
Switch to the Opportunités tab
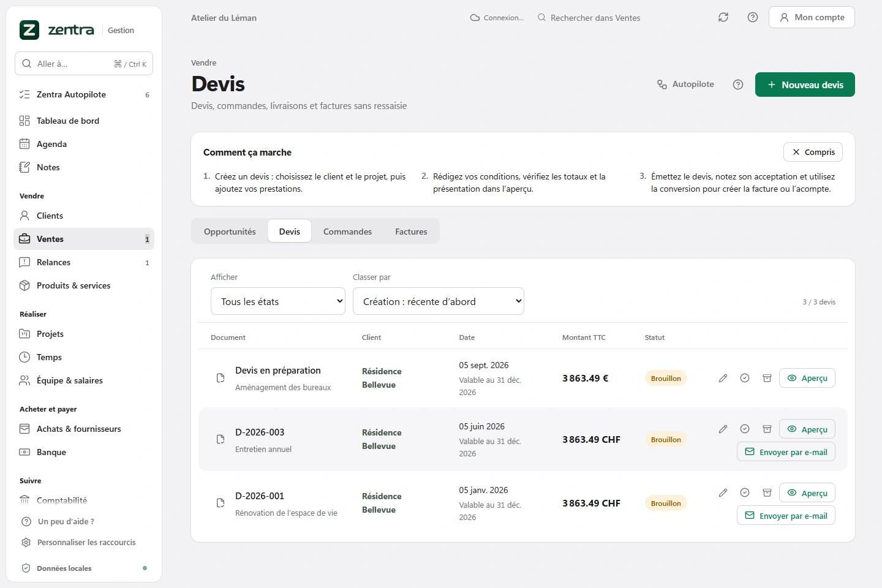click(x=230, y=232)
